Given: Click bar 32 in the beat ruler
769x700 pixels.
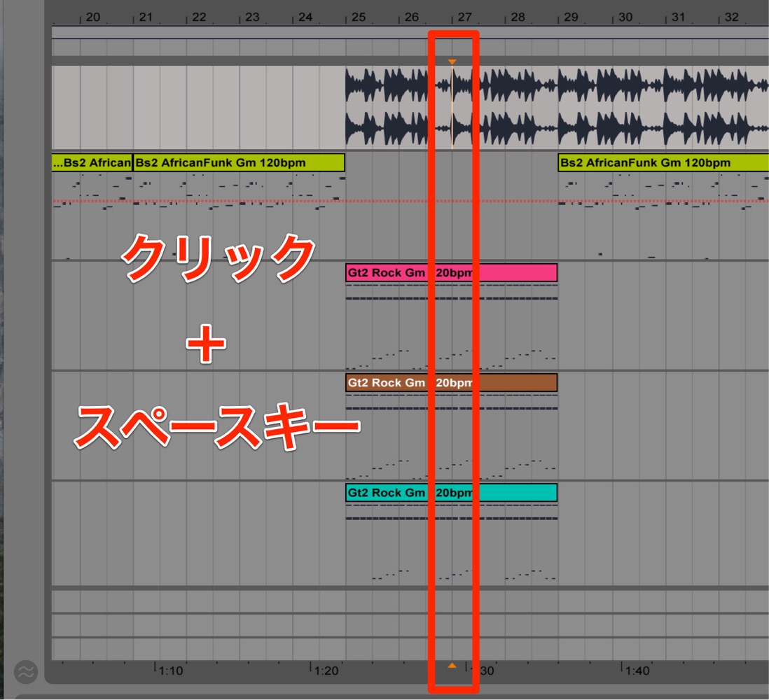Looking at the screenshot, I should point(732,17).
